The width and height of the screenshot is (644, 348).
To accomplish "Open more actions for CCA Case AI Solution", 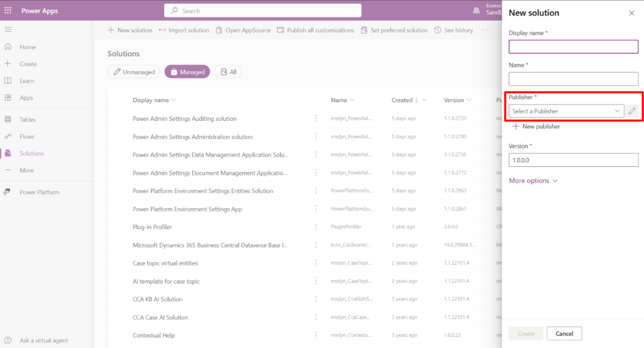I will pyautogui.click(x=316, y=317).
